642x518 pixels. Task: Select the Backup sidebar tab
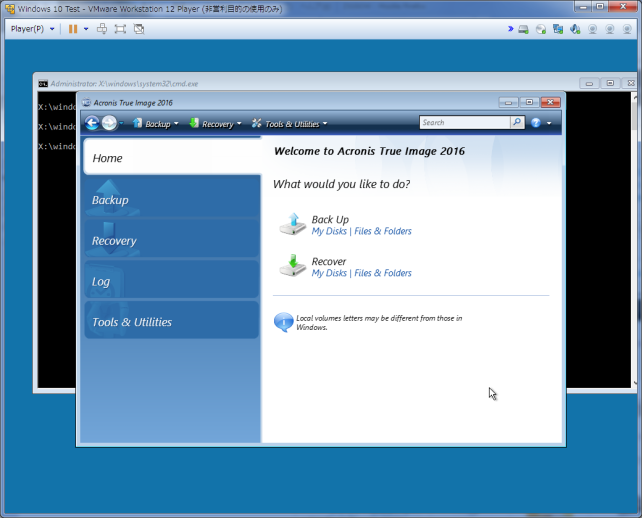coord(172,198)
